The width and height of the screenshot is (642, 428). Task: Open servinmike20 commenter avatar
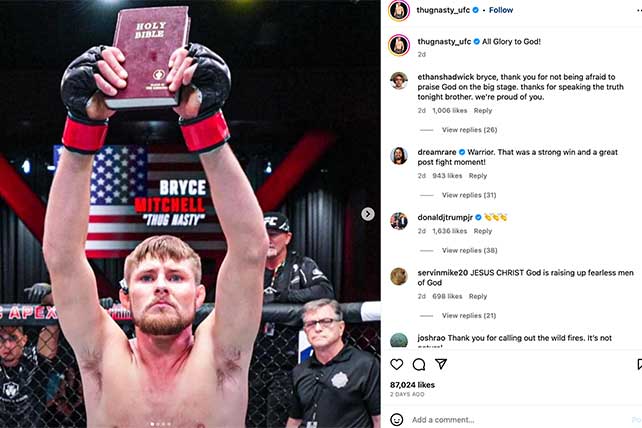click(399, 276)
